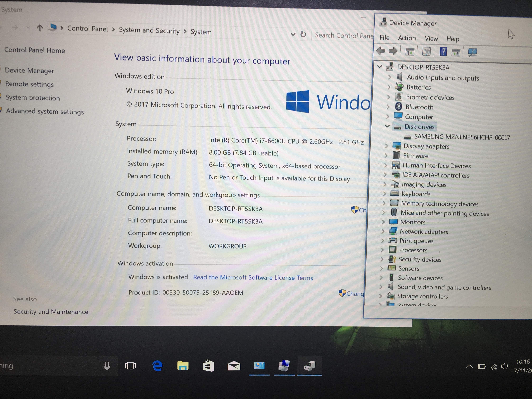Click Back arrow in Device Manager toolbar
Screen dimensions: 532x399
[381, 51]
